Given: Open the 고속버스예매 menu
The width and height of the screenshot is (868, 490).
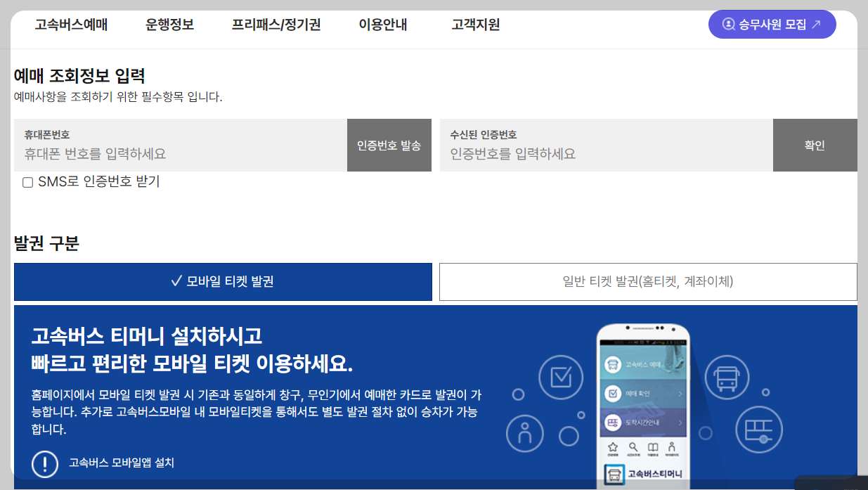Looking at the screenshot, I should click(71, 25).
